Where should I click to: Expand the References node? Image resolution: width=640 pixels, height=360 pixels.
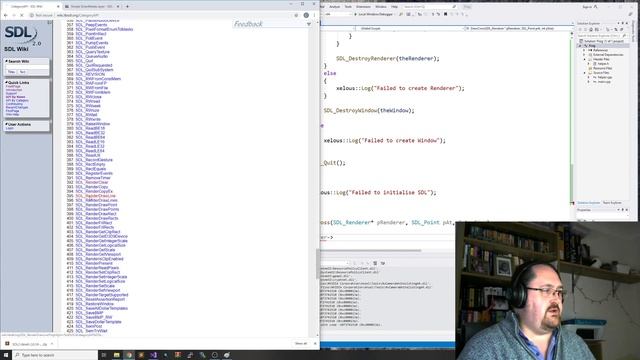pyautogui.click(x=585, y=50)
